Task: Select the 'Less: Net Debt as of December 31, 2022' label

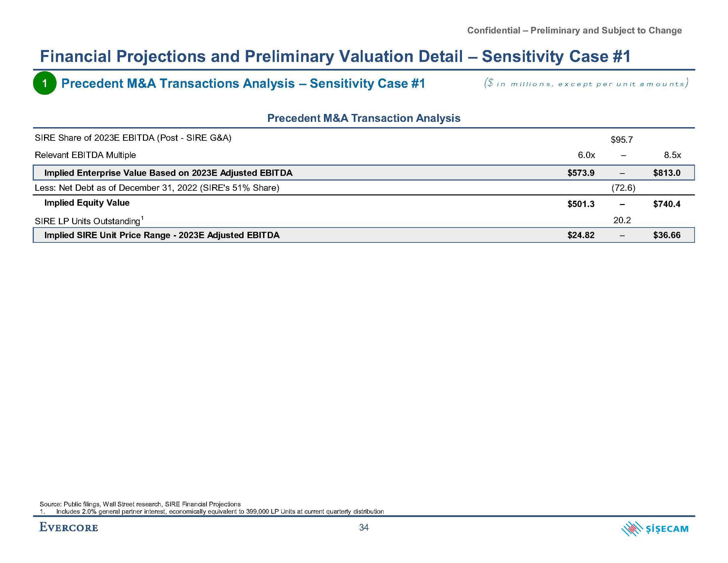Action: [x=157, y=188]
